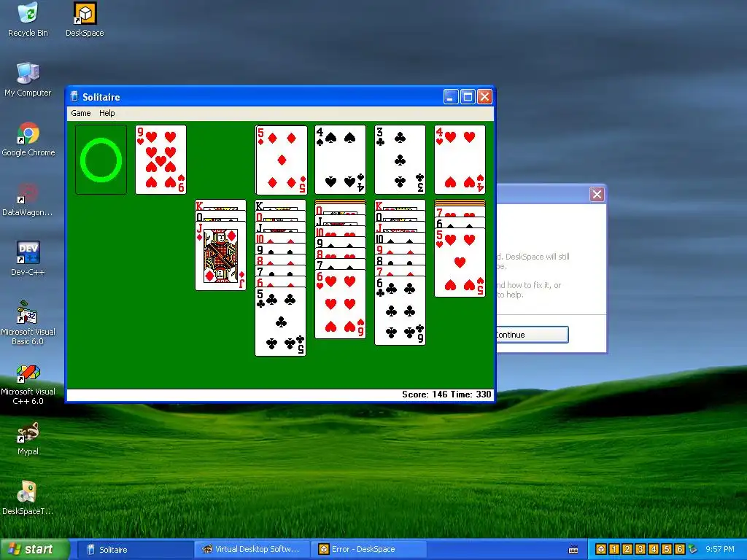Select the Dev-C++ desktop shortcut

pos(28,259)
